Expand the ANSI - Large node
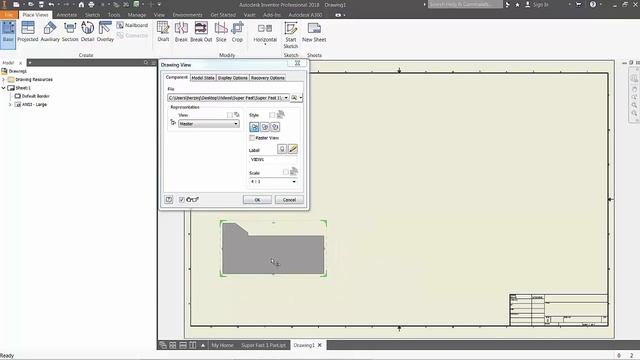The image size is (640, 360). click(10, 104)
